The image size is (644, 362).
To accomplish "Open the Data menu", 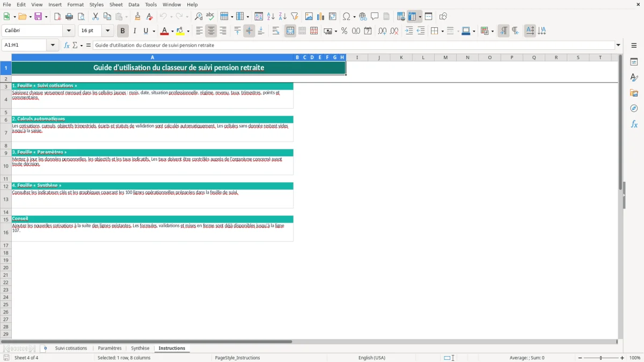I will pyautogui.click(x=134, y=4).
